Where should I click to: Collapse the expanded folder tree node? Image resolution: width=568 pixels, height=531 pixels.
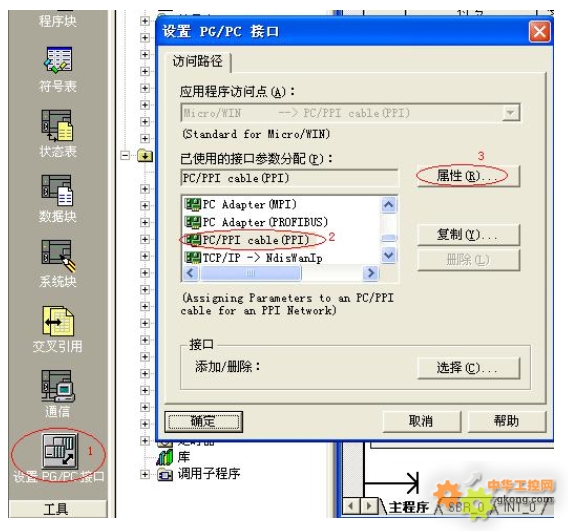tap(125, 156)
